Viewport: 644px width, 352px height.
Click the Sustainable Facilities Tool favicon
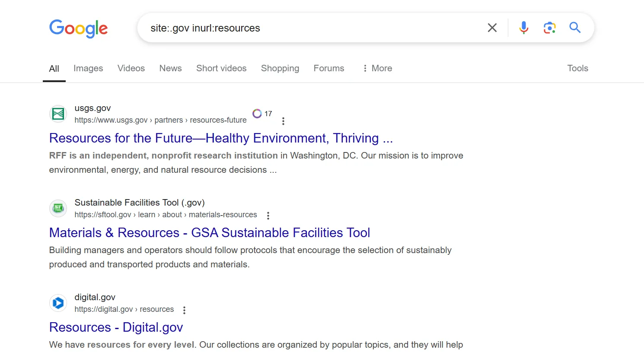click(58, 209)
